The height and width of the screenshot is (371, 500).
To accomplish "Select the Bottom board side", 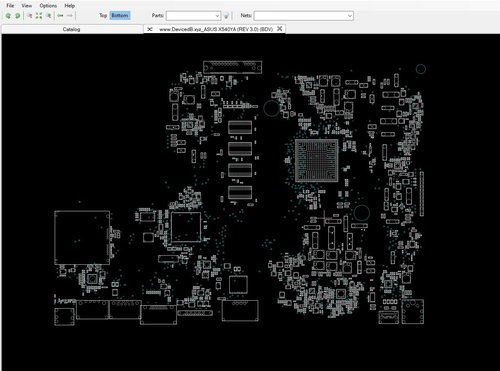I will coord(120,15).
